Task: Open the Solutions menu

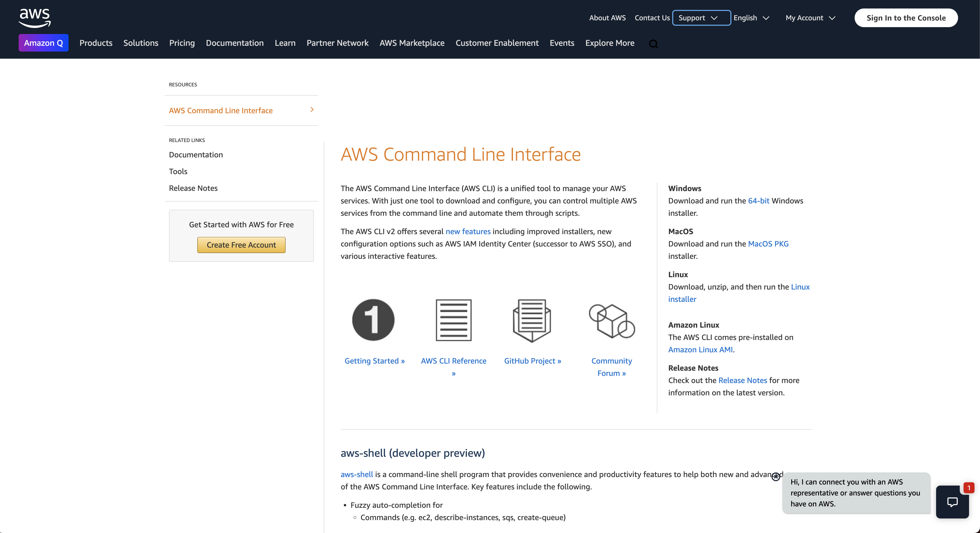Action: point(141,43)
